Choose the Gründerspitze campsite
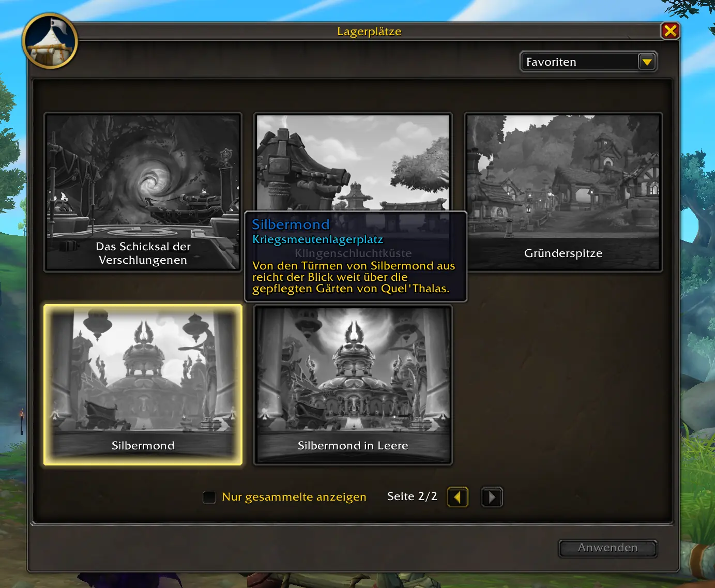The width and height of the screenshot is (715, 588). tap(564, 192)
